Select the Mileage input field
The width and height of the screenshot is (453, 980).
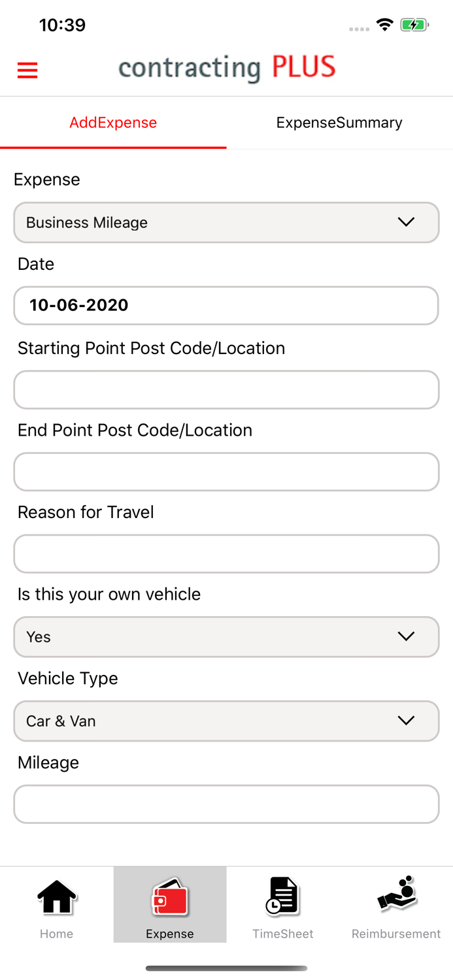(x=226, y=804)
